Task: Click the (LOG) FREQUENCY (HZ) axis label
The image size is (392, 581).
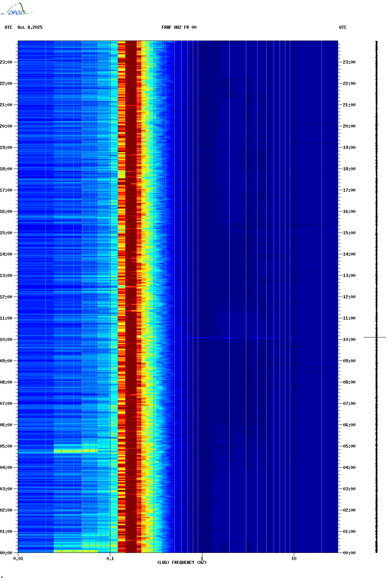Action: [182, 562]
